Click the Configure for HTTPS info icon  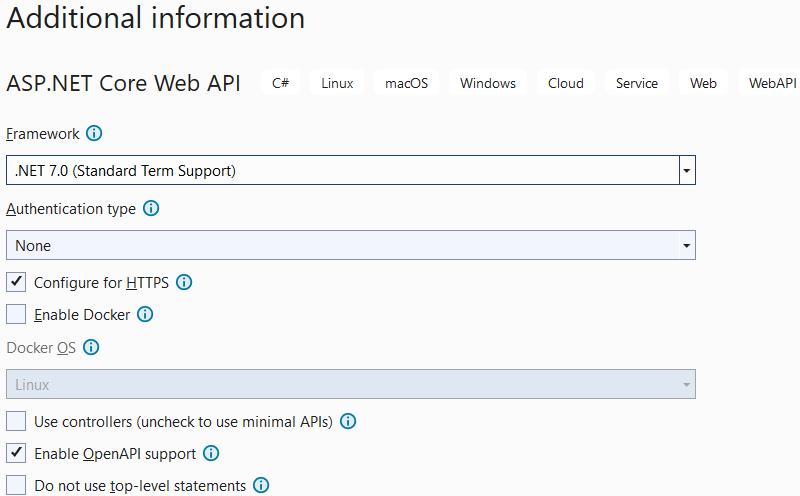pyautogui.click(x=184, y=282)
